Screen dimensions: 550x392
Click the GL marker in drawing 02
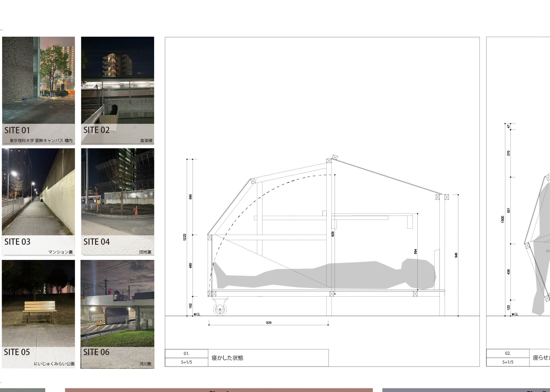pyautogui.click(x=515, y=314)
